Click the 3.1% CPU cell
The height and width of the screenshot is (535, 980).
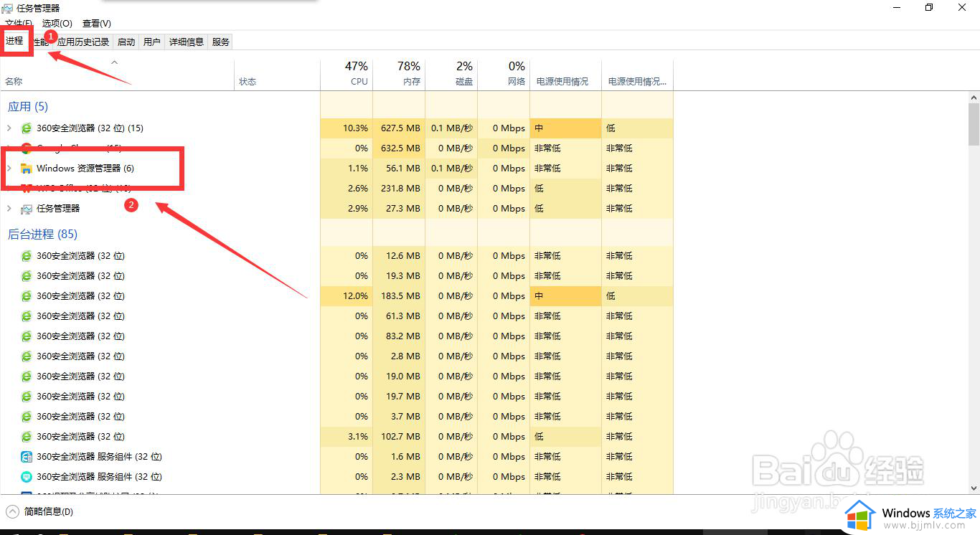tap(347, 437)
